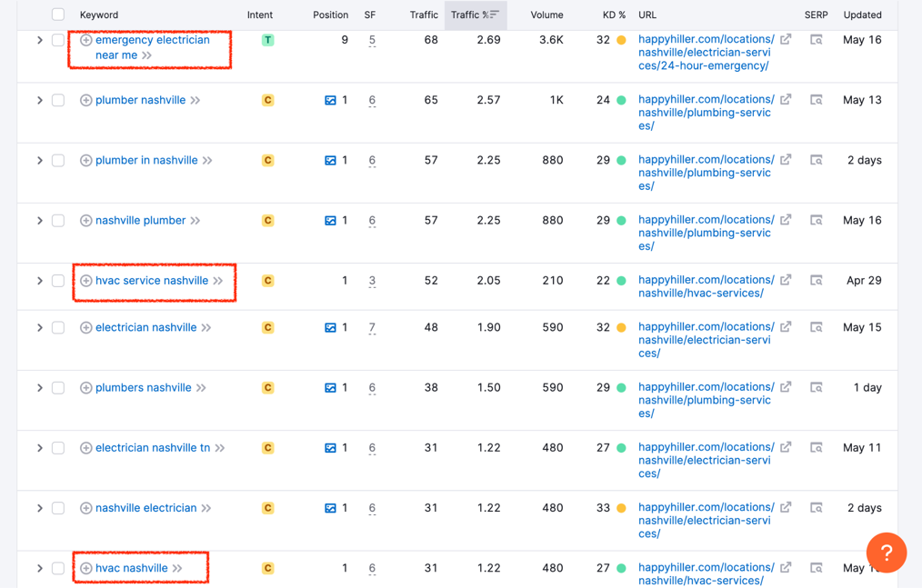Open SERP snapshot for plumber nashville row

(x=817, y=100)
